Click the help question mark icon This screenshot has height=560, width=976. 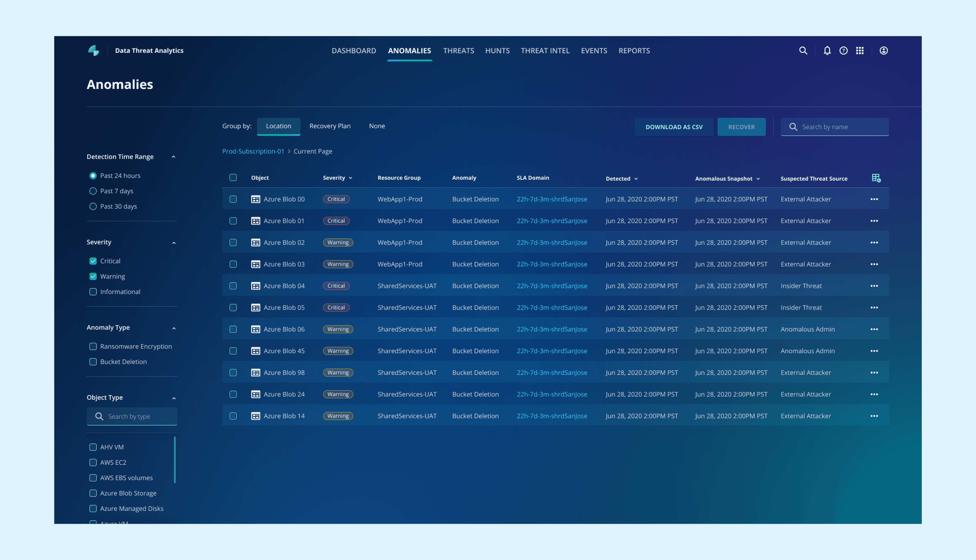(x=843, y=50)
